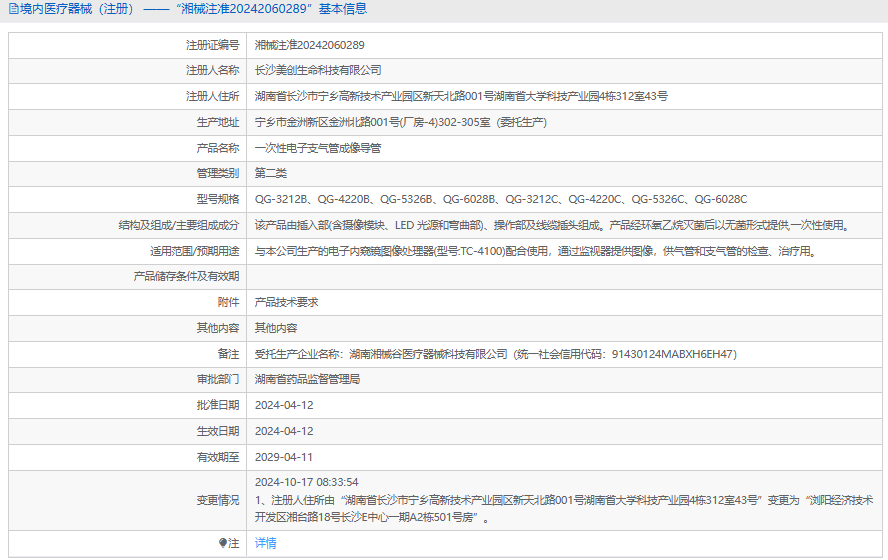
Task: Click the 注册人住所 label
Action: pyautogui.click(x=213, y=96)
